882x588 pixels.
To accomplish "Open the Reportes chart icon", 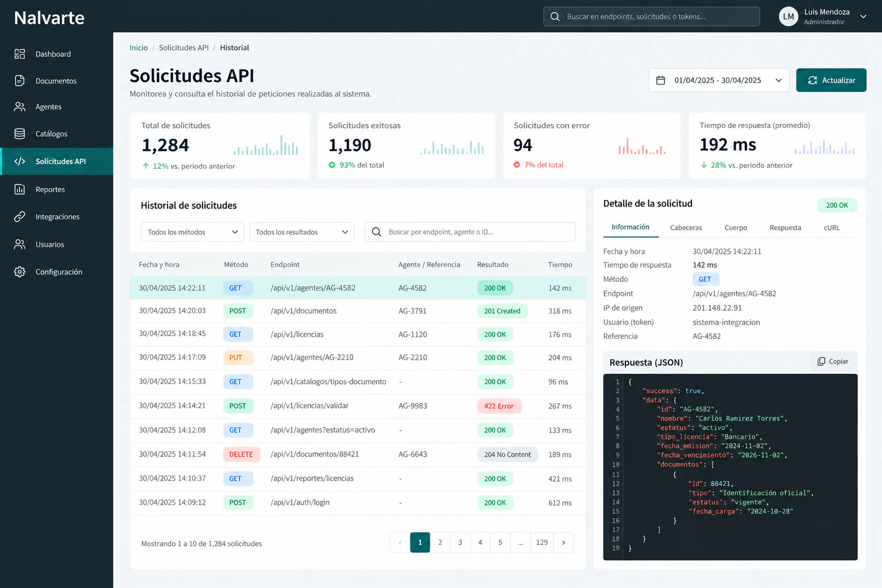I will pos(20,189).
